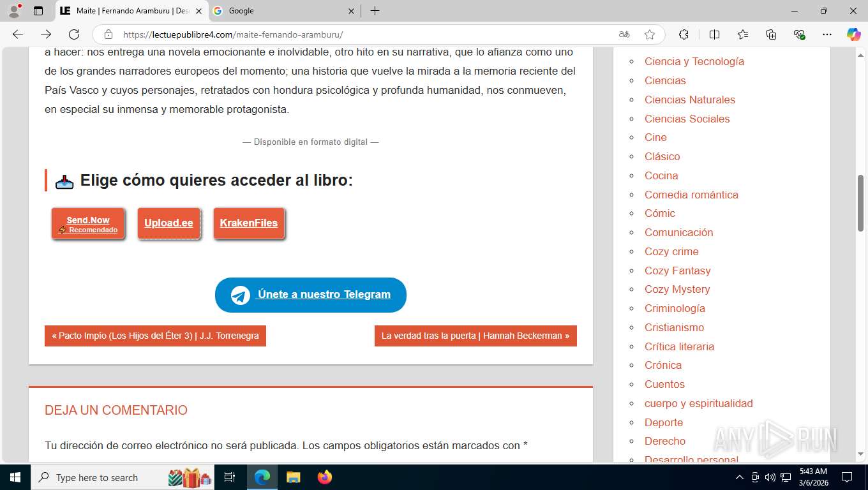Open Comedia romántica category
Screen dimensions: 868x490
(x=691, y=195)
